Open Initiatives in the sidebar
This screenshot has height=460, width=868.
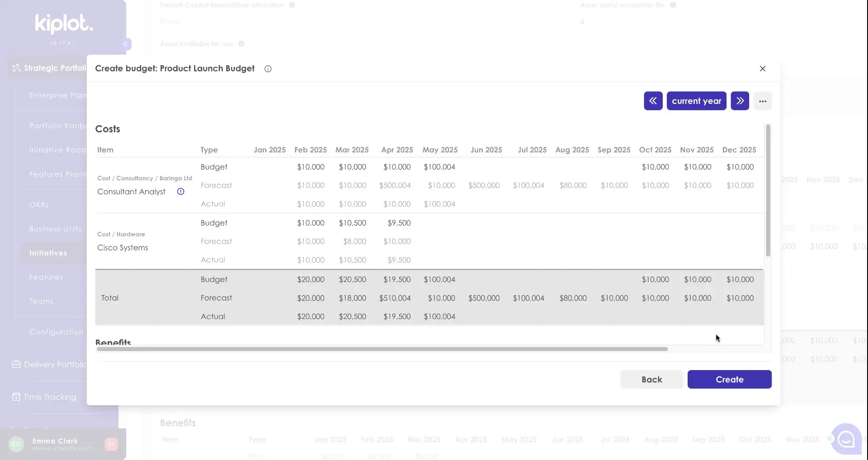click(48, 253)
